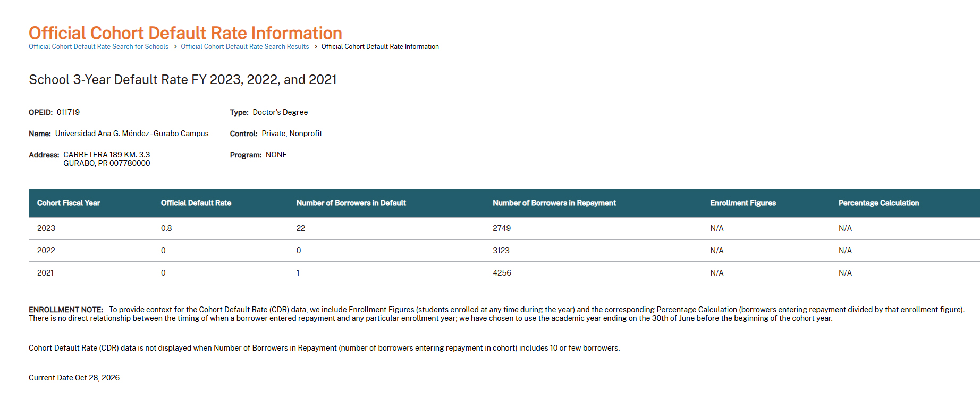This screenshot has height=398, width=980.
Task: Click the 2749 borrowers in repayment value
Action: tap(502, 228)
